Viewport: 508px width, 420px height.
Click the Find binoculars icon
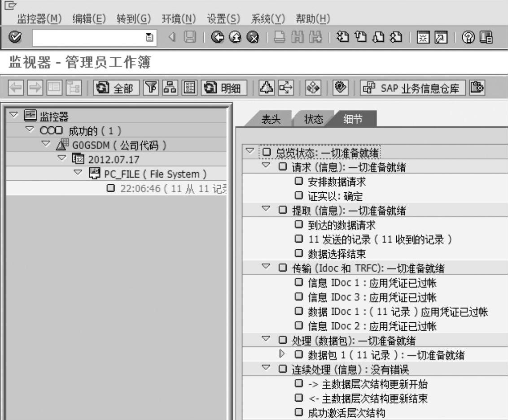298,37
